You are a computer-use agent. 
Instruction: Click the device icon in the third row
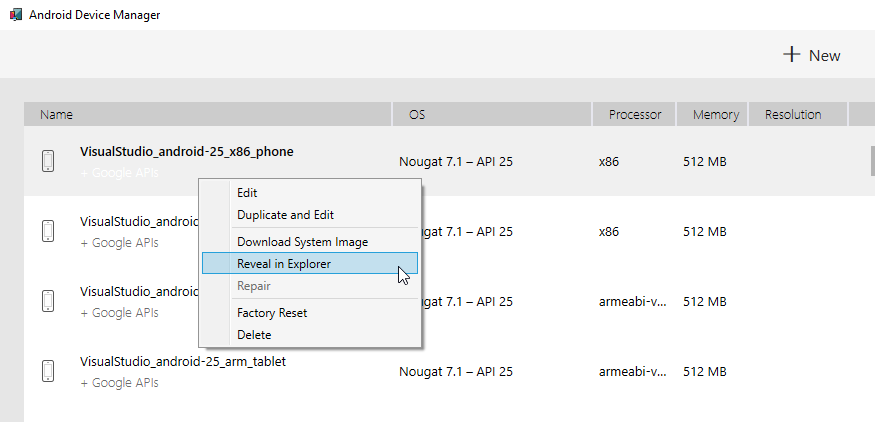click(x=48, y=301)
